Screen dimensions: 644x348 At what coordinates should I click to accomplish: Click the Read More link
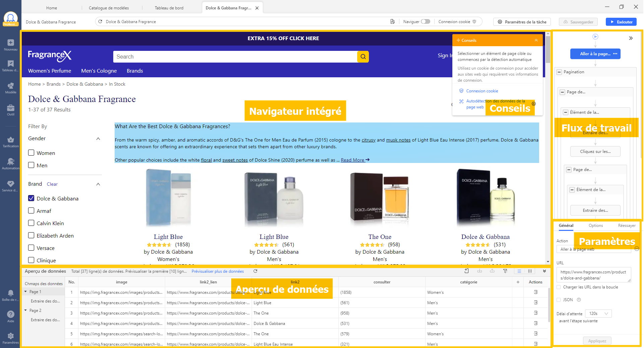tap(355, 160)
